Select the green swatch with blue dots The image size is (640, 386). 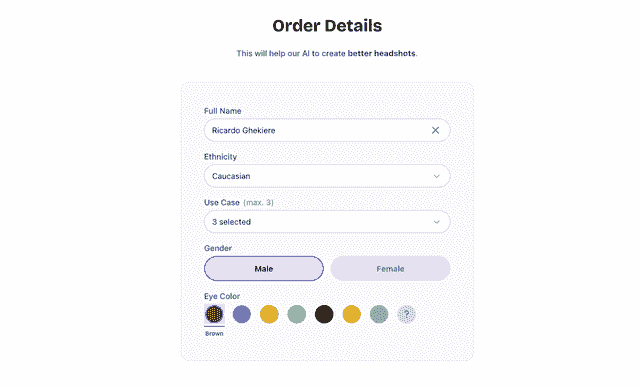coord(379,315)
